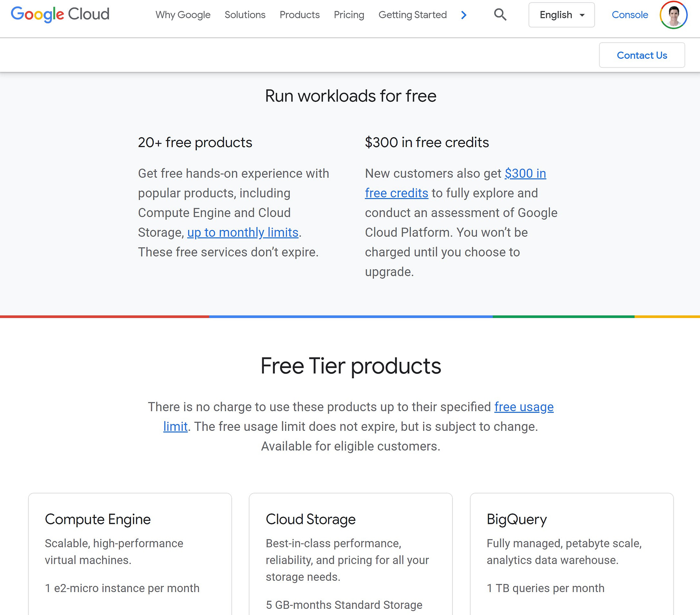Open the user account avatar

[x=673, y=15]
